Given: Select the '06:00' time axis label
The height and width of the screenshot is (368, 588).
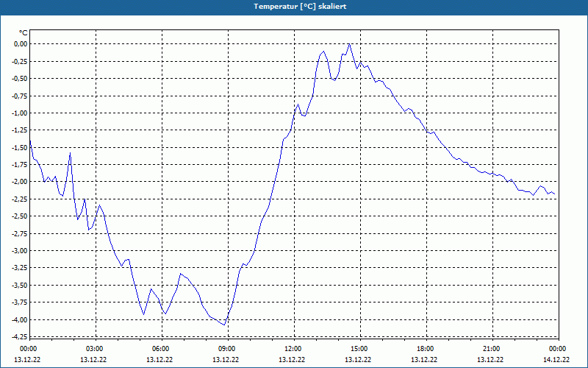Looking at the screenshot, I should click(x=159, y=349).
